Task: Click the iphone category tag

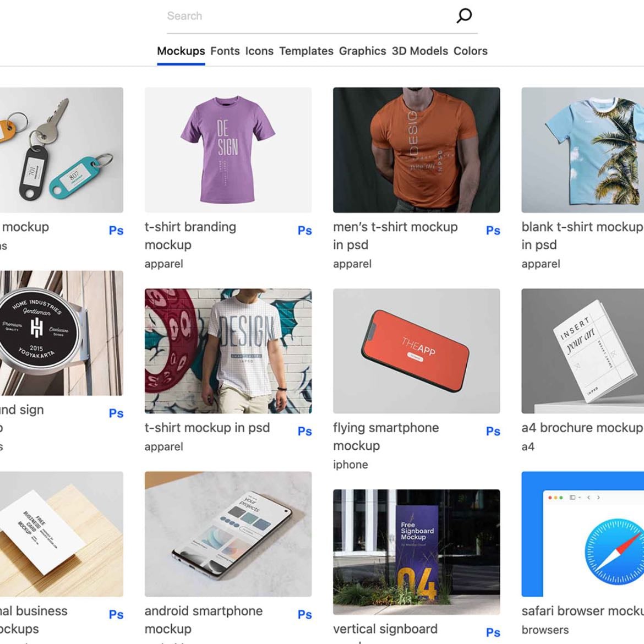Action: point(350,465)
